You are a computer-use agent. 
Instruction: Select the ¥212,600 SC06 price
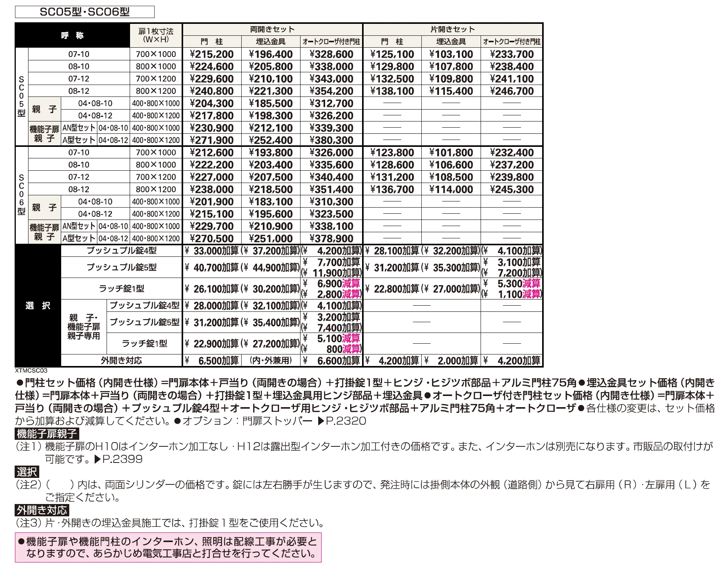[x=212, y=153]
